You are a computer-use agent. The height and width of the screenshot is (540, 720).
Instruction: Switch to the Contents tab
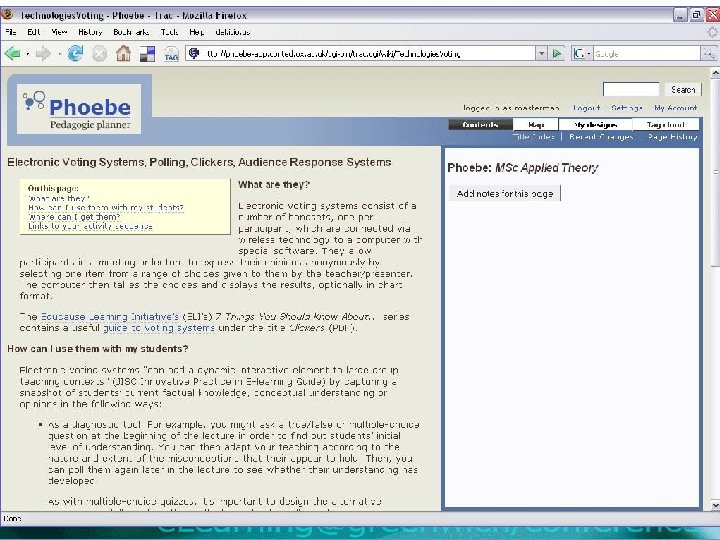(480, 124)
